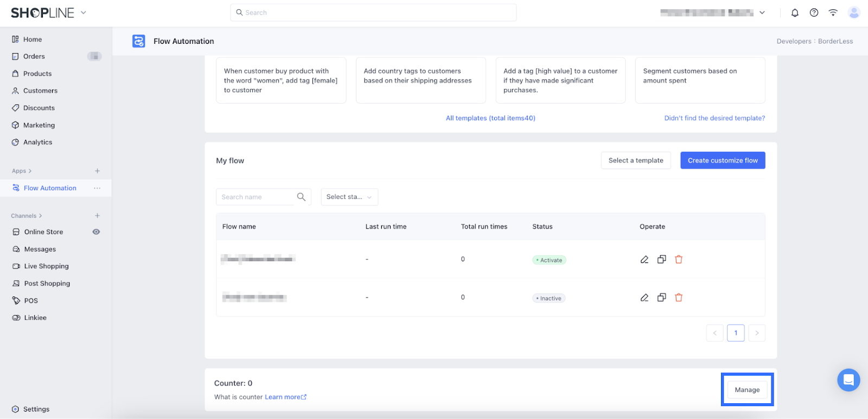Focus the top Search input field
The width and height of the screenshot is (868, 419).
[374, 12]
